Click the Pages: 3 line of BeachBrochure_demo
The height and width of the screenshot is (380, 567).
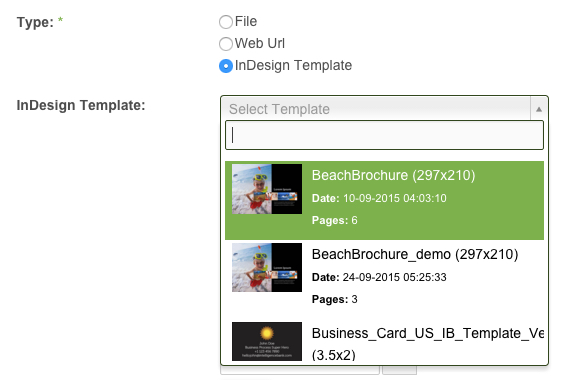click(x=334, y=299)
